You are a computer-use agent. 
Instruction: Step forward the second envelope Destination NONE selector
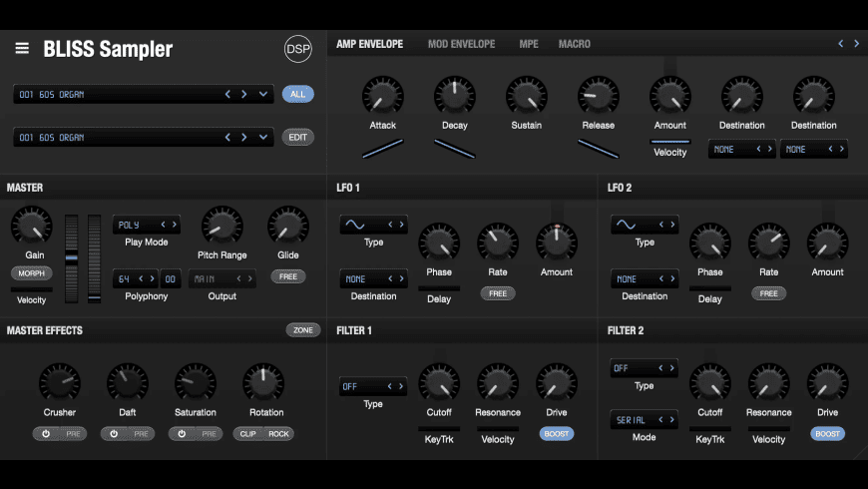point(842,149)
